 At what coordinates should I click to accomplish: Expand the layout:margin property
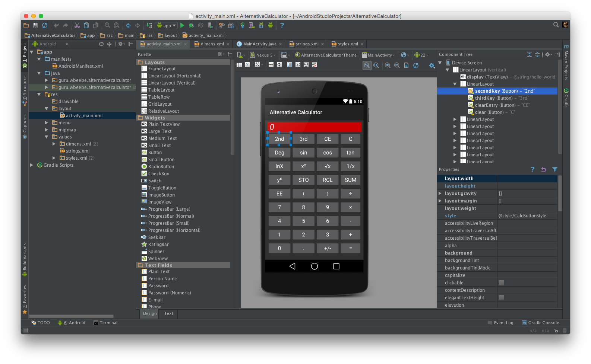440,201
